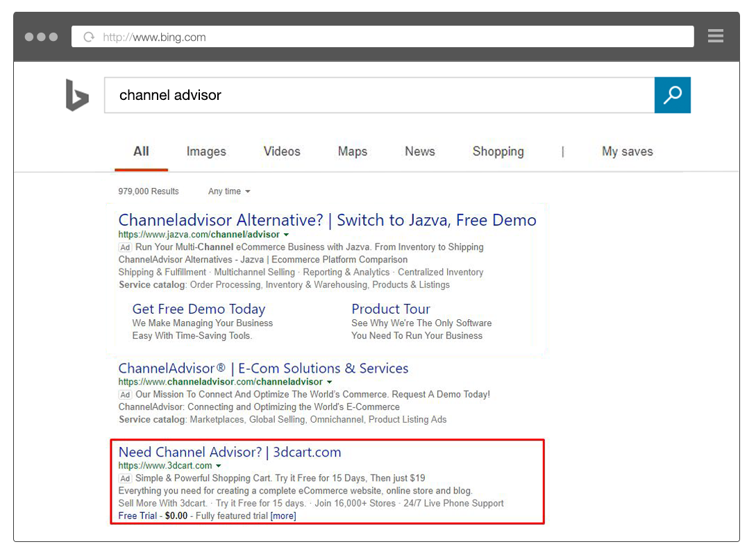Click the magnifier search button

(x=672, y=95)
